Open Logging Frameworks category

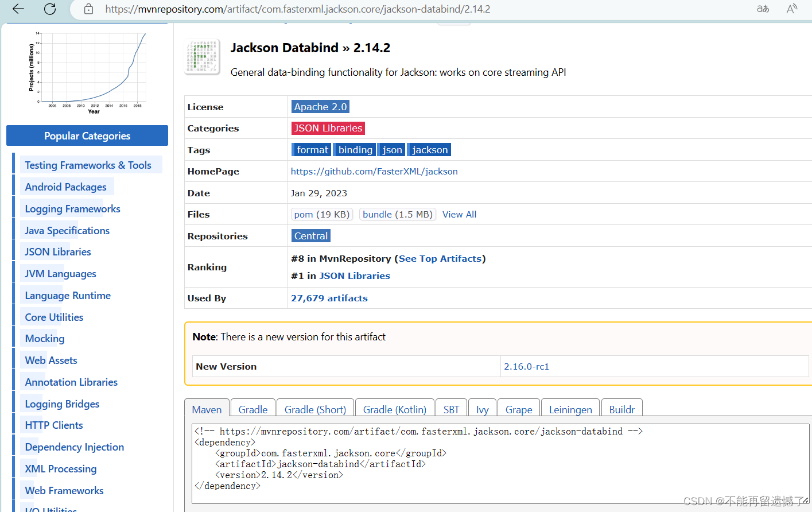pyautogui.click(x=72, y=209)
